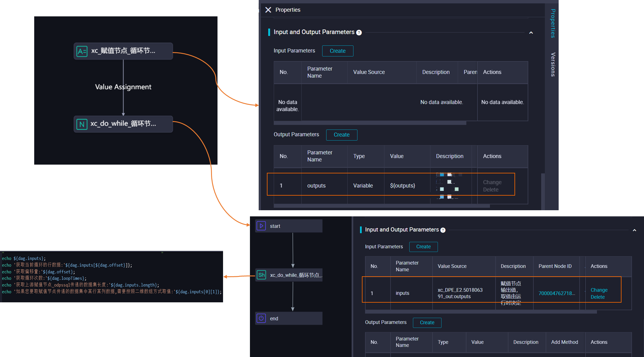Click the input table horizontal scrollbar in upper panel
This screenshot has width=644, height=357.
tap(370, 123)
